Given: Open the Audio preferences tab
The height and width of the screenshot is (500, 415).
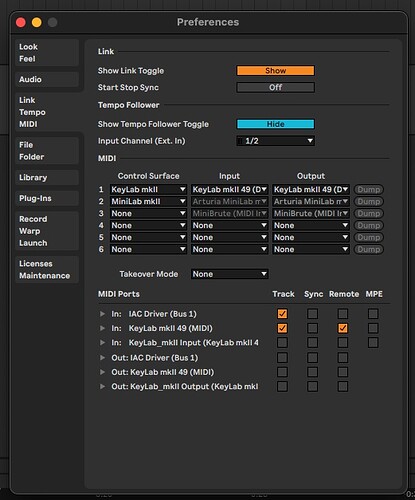Looking at the screenshot, I should [47, 79].
